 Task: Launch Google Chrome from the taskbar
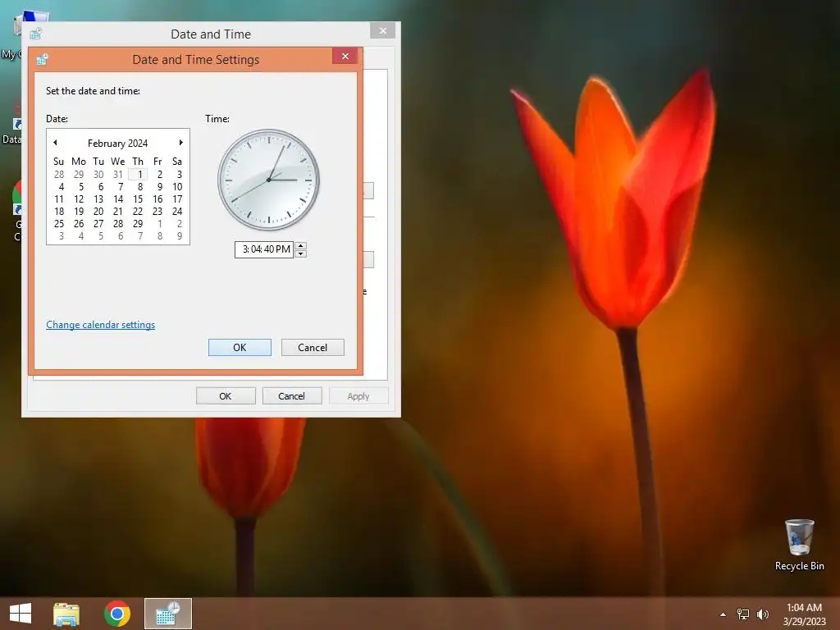(117, 614)
